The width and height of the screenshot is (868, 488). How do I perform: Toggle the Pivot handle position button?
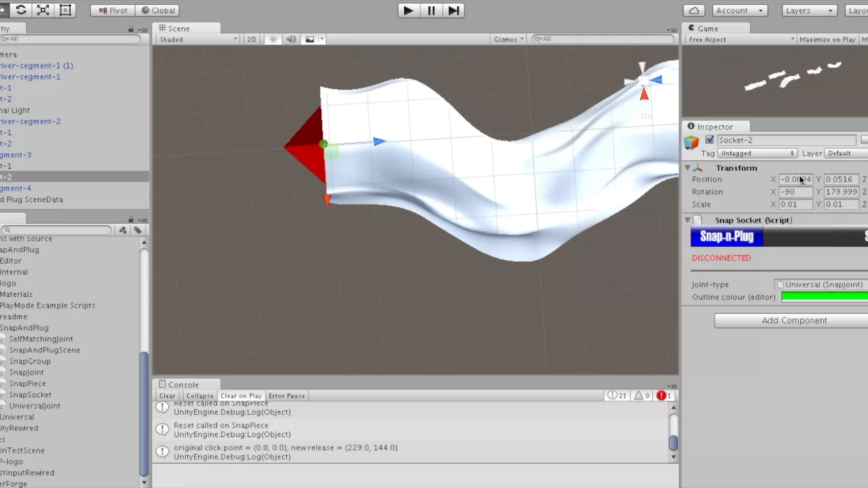click(113, 10)
